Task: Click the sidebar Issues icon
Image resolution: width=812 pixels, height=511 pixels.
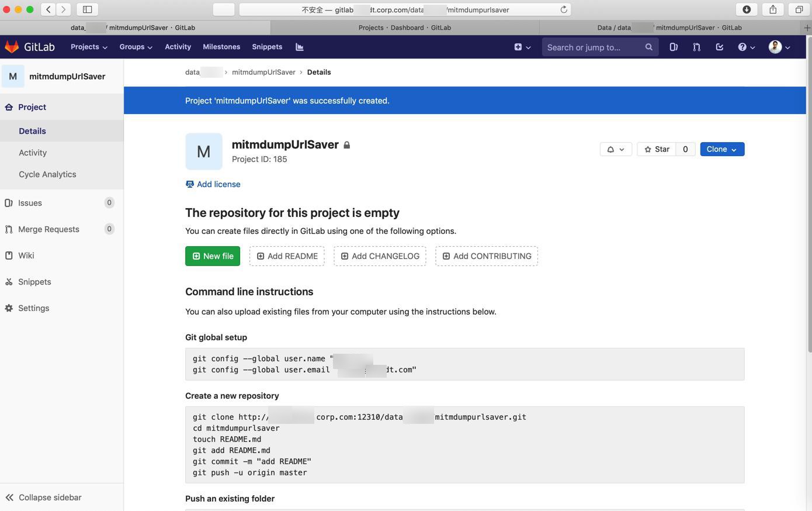Action: pos(9,203)
